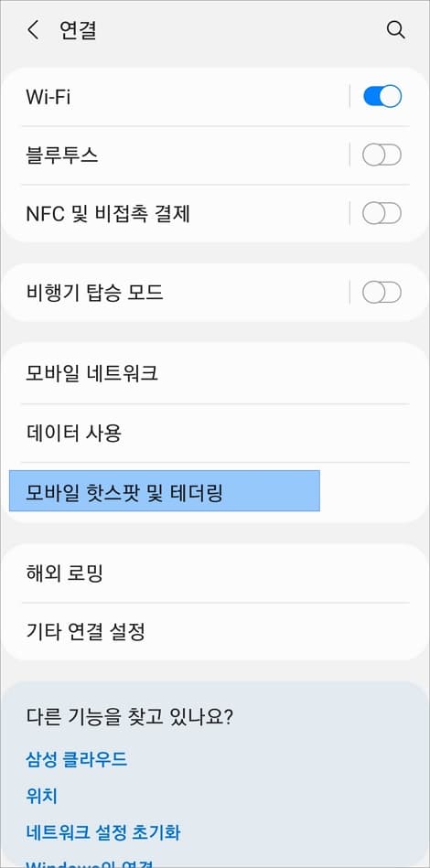Toggle the 비행기 탑승 모드 switch
Viewport: 430px width, 868px height.
(382, 293)
